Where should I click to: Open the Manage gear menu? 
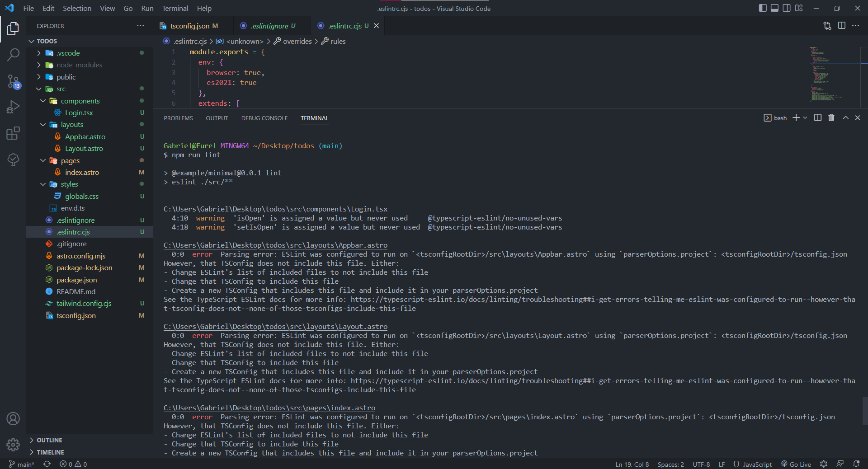pos(13,445)
